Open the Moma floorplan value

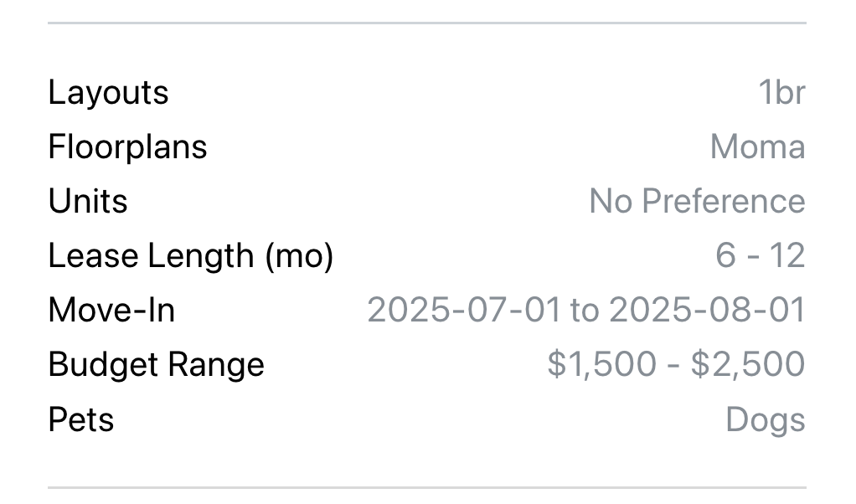758,147
